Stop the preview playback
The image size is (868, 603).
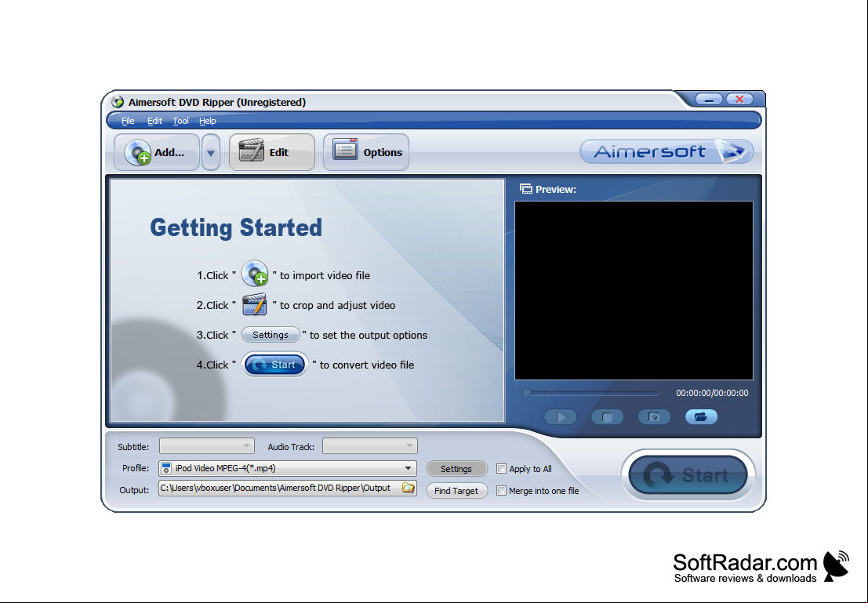[x=607, y=417]
